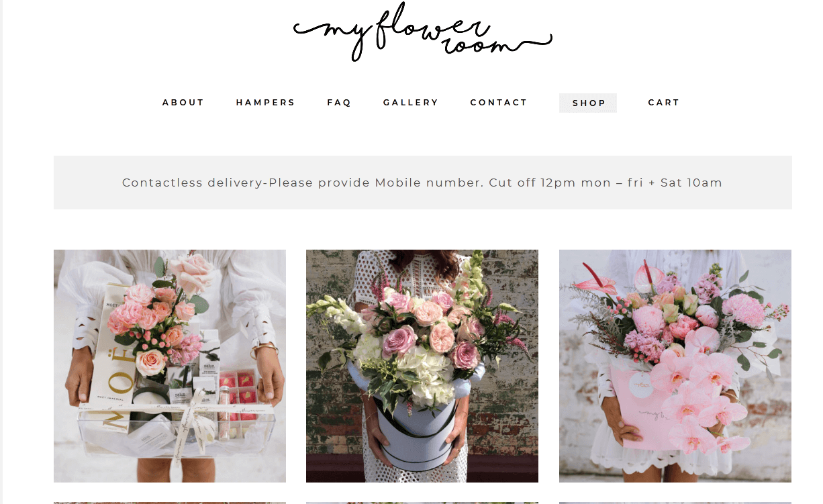Open the Contact page
Viewport: 823px width, 504px height.
[499, 103]
